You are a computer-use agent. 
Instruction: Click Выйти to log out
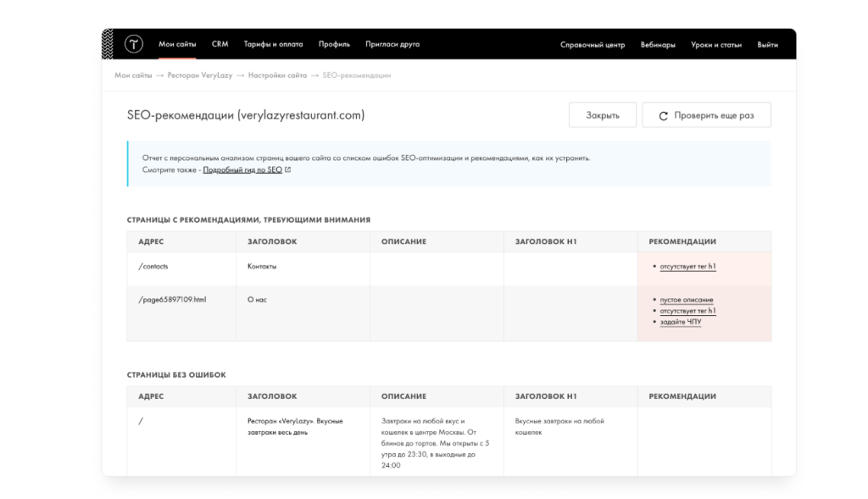click(x=767, y=45)
